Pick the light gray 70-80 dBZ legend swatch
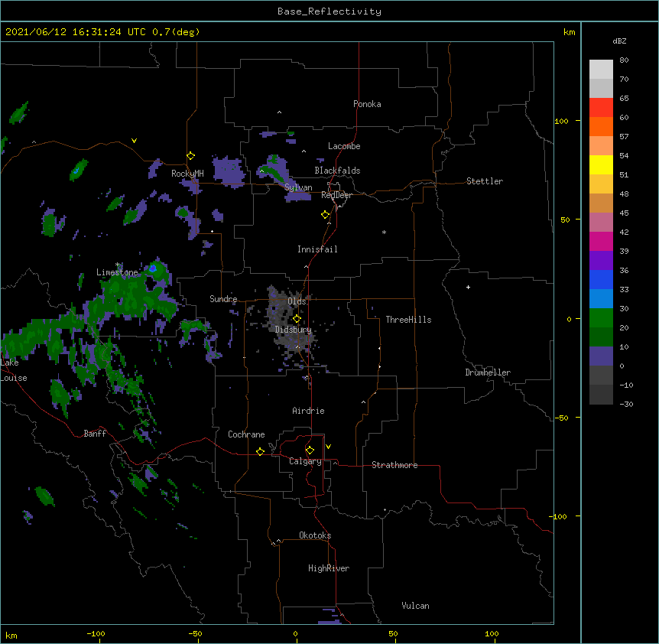659x644 pixels. point(601,70)
